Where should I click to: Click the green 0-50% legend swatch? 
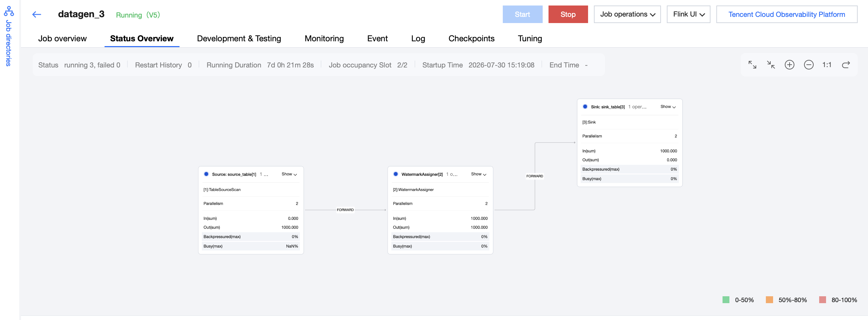point(726,300)
